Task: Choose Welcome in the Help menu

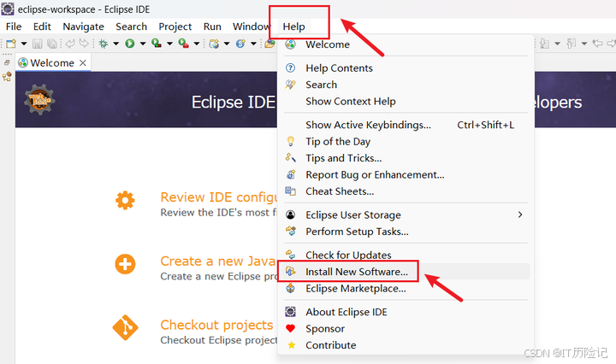Action: 406,44
